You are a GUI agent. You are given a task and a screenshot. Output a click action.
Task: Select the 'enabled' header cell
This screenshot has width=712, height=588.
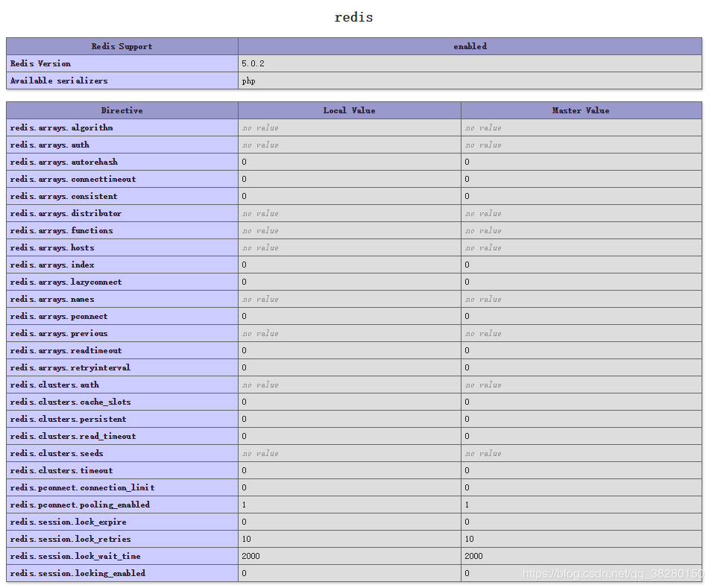[470, 46]
